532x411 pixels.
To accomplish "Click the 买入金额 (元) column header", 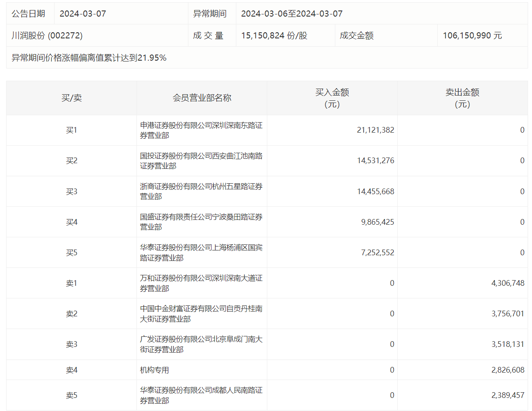I will point(332,98).
